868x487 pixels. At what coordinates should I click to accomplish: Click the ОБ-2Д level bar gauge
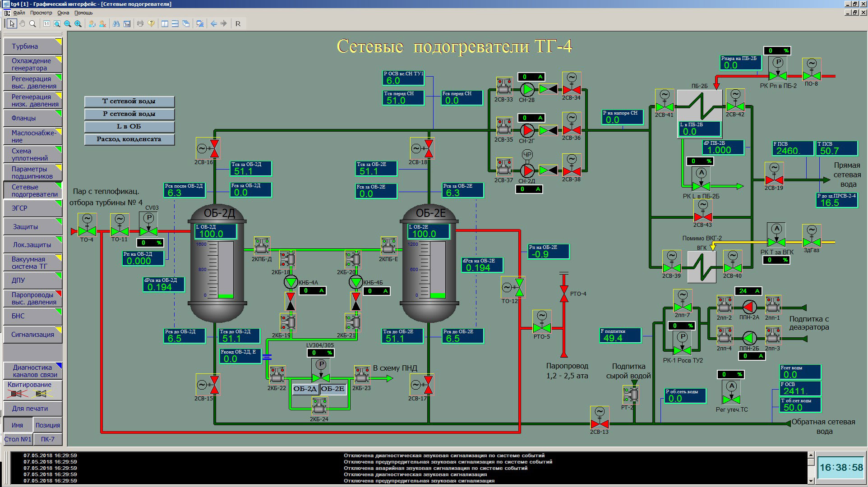point(225,270)
